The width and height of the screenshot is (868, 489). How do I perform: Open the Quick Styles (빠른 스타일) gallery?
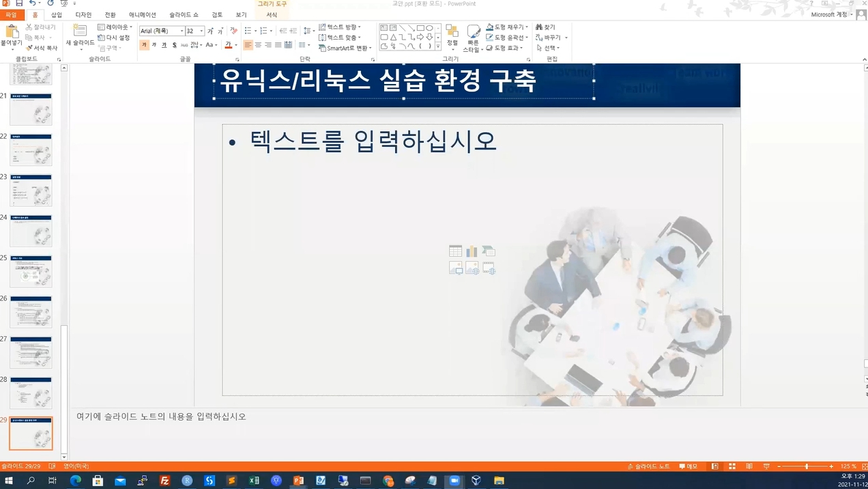pos(472,38)
